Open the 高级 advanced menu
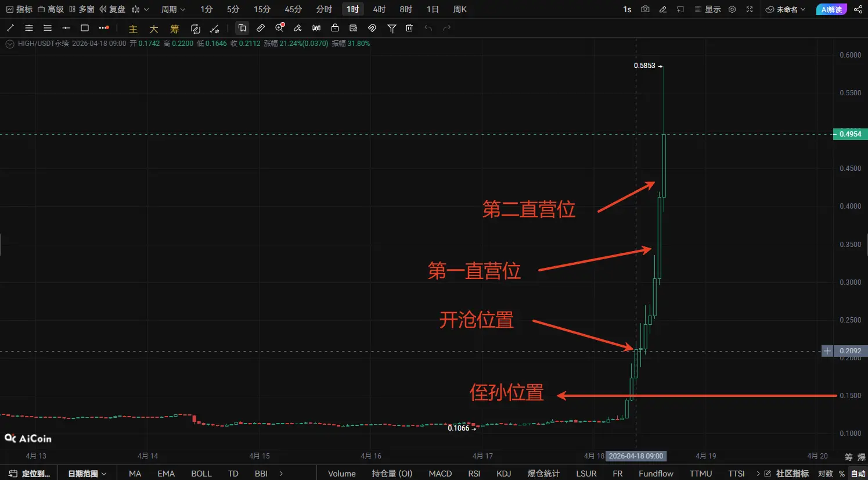The image size is (868, 480). pos(51,9)
